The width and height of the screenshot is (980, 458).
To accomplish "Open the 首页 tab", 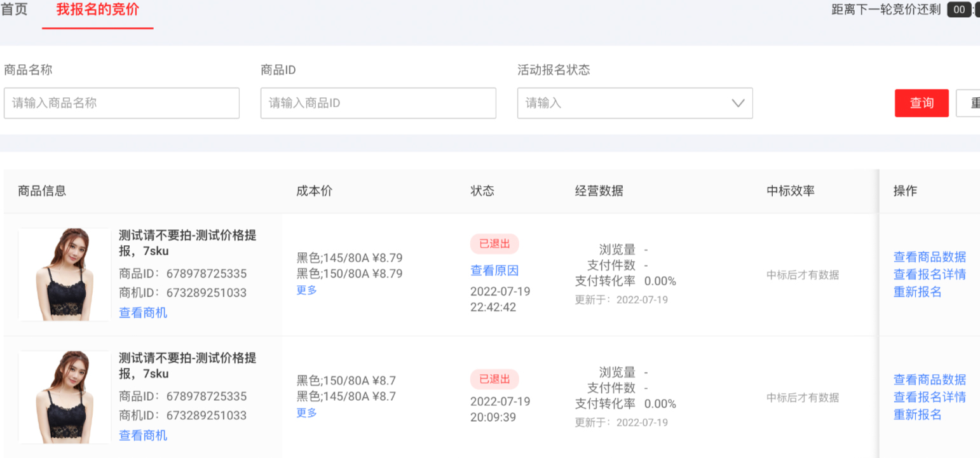I will 14,10.
